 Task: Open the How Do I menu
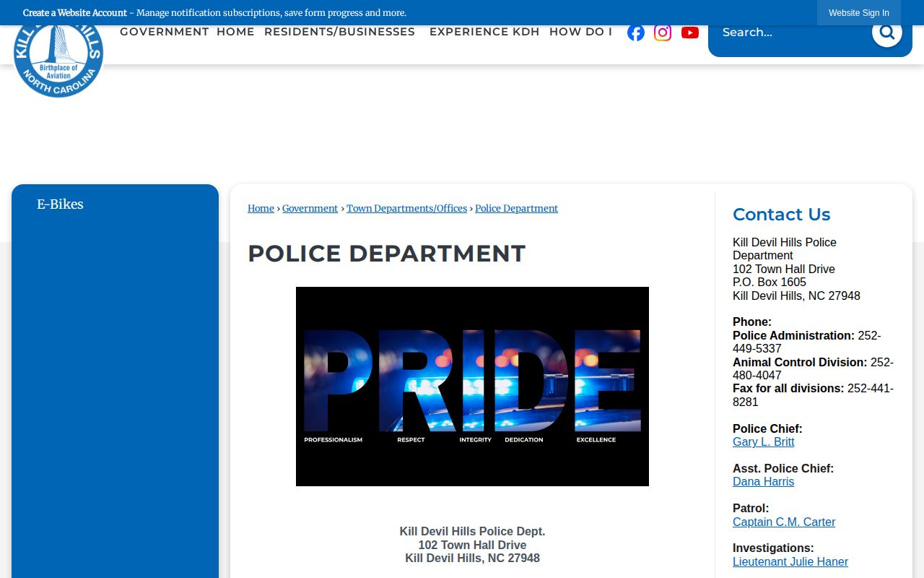click(x=580, y=32)
